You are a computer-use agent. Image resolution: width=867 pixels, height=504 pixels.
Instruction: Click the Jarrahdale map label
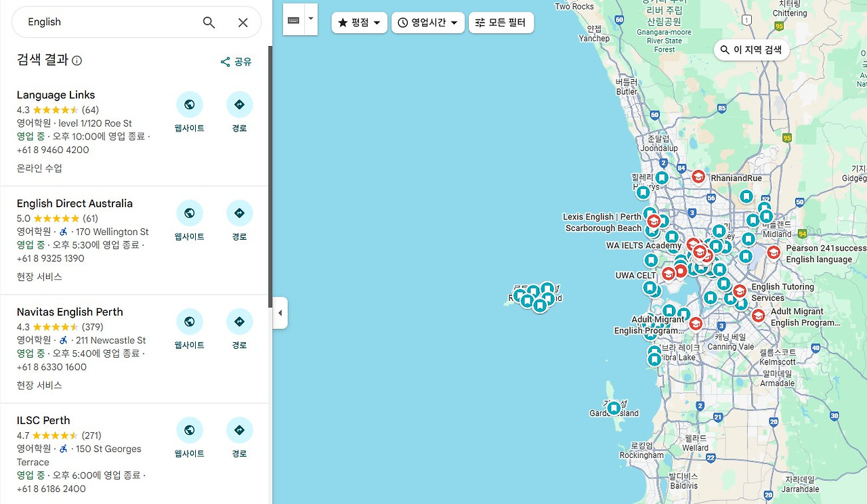coord(802,488)
